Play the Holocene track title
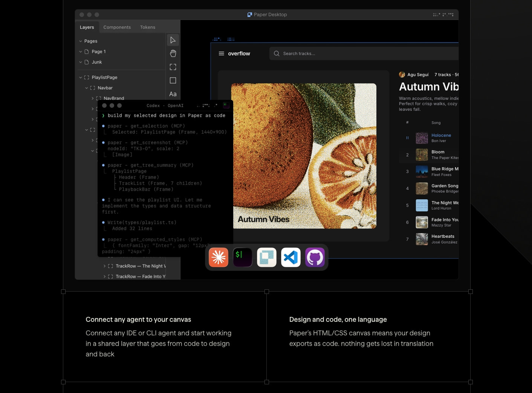532x393 pixels. pyautogui.click(x=441, y=135)
